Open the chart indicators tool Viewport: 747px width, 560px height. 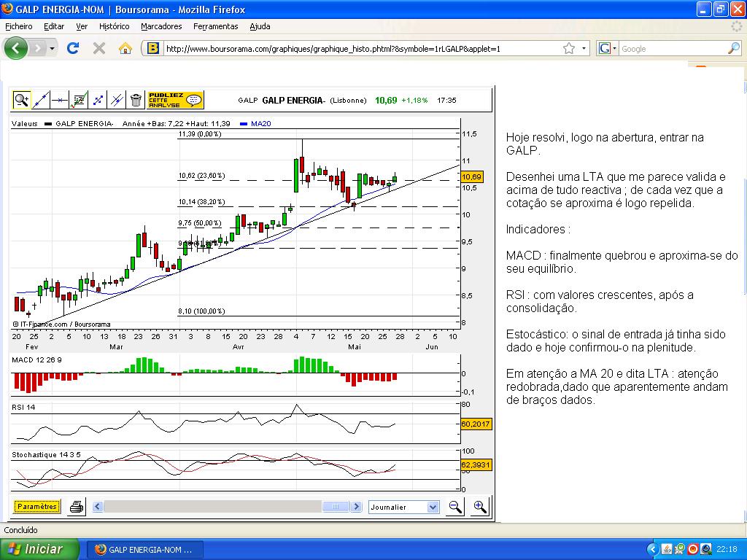pos(79,100)
